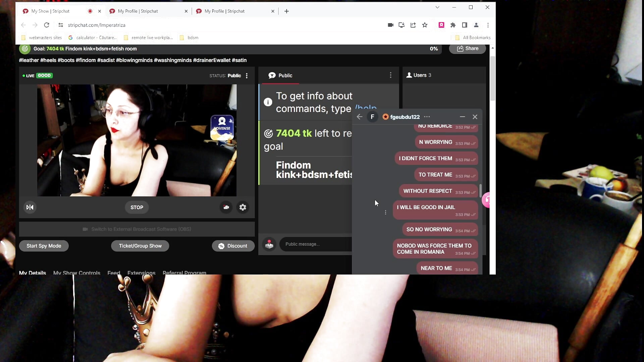Select the Public chat tab
Image resolution: width=644 pixels, height=362 pixels.
point(280,76)
